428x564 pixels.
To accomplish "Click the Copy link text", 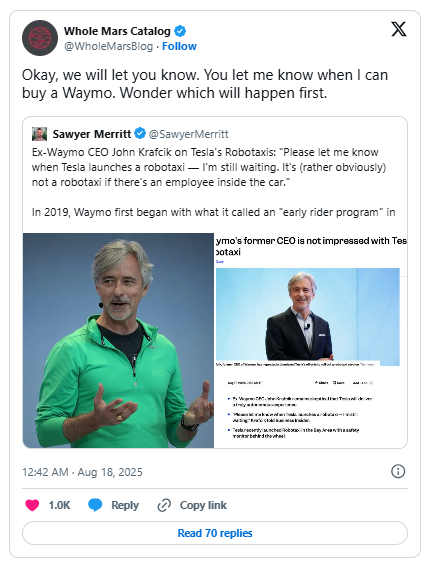I will click(x=203, y=505).
